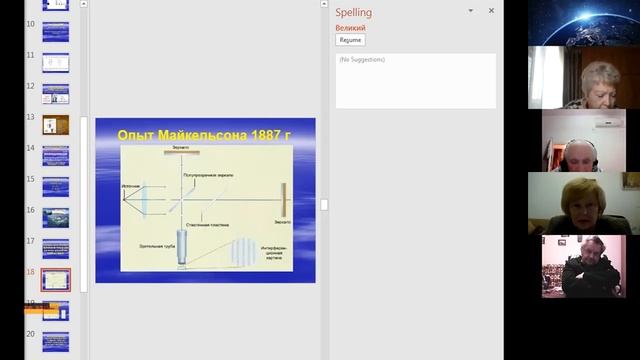Select slide 14 thumbnail
This screenshot has height=360, width=640.
click(x=56, y=156)
